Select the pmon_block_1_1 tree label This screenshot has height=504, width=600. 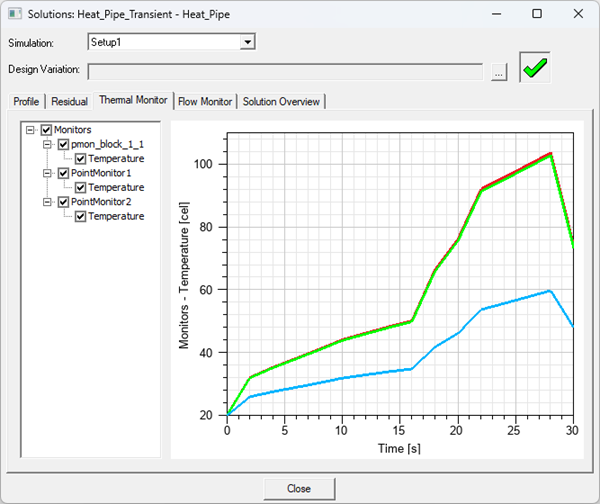(x=107, y=144)
